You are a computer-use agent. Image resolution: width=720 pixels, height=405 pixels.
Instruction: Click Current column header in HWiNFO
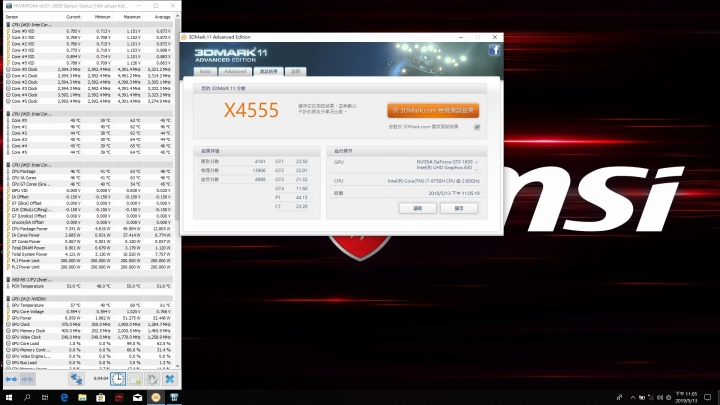point(68,17)
